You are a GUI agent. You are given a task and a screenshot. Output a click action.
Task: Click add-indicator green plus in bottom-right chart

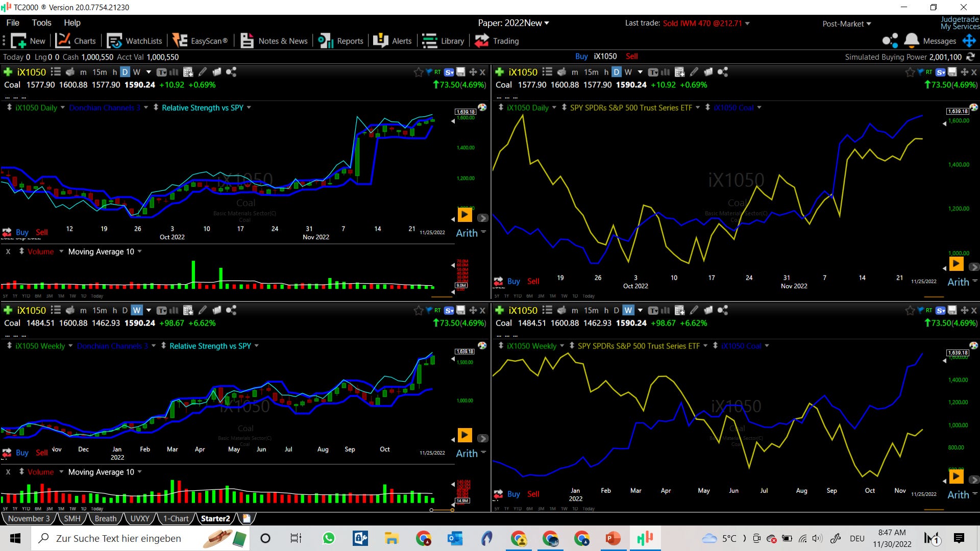pyautogui.click(x=500, y=310)
